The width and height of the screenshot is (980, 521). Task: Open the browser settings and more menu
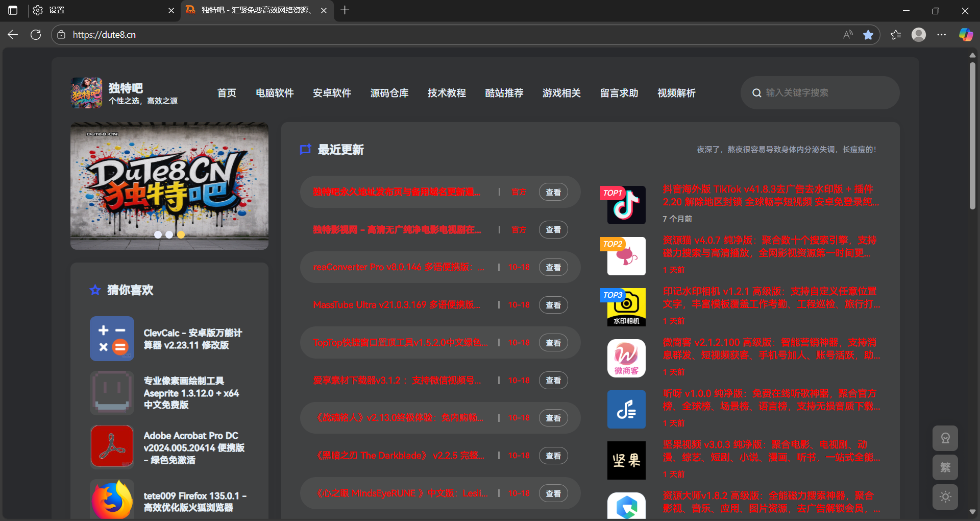pos(942,35)
